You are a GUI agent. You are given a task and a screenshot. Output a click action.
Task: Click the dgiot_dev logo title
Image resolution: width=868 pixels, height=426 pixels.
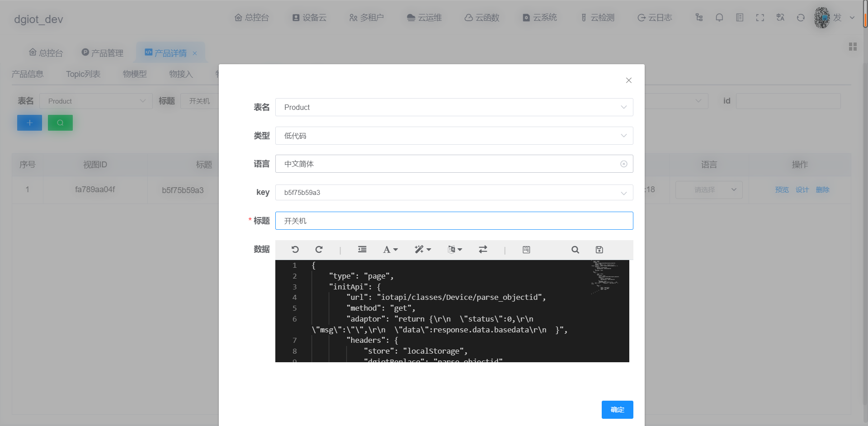tap(38, 19)
